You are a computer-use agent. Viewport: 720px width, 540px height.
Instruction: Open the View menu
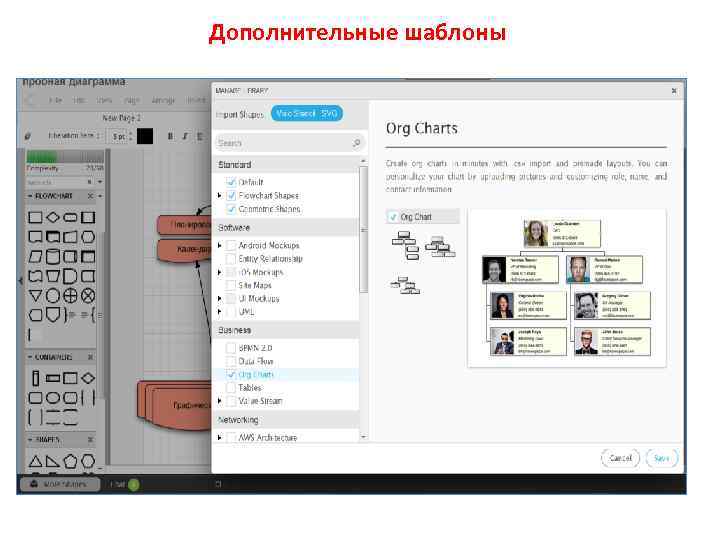104,100
